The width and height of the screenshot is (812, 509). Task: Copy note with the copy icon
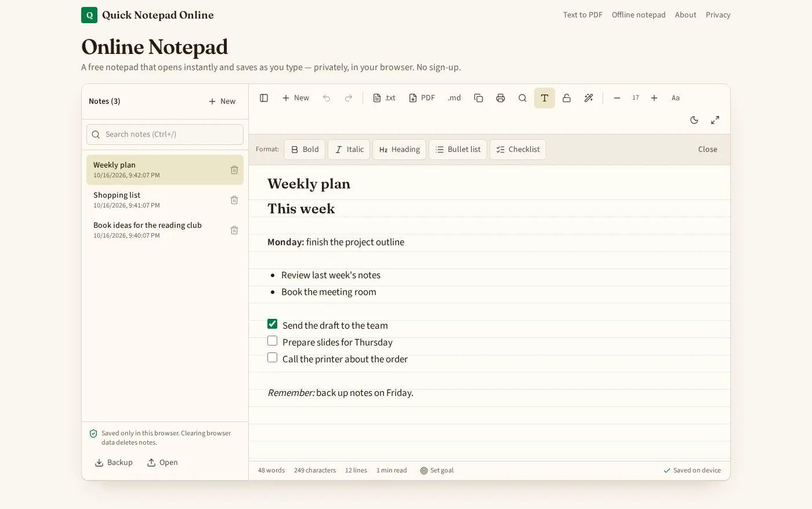pos(478,98)
